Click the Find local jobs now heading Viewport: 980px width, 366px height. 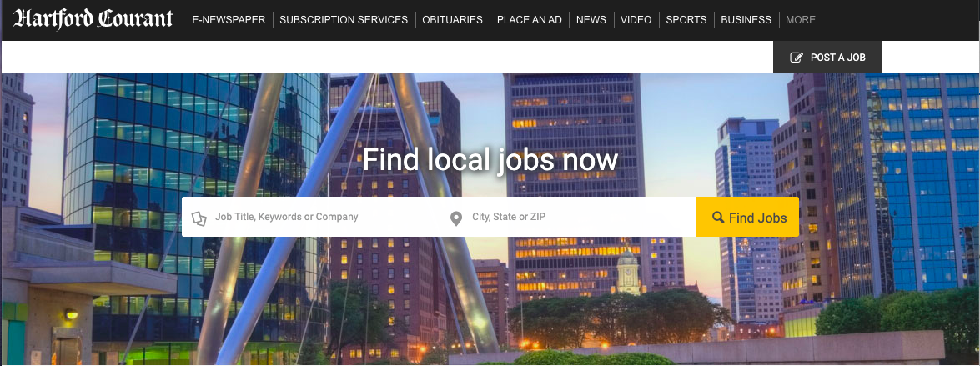click(x=490, y=160)
